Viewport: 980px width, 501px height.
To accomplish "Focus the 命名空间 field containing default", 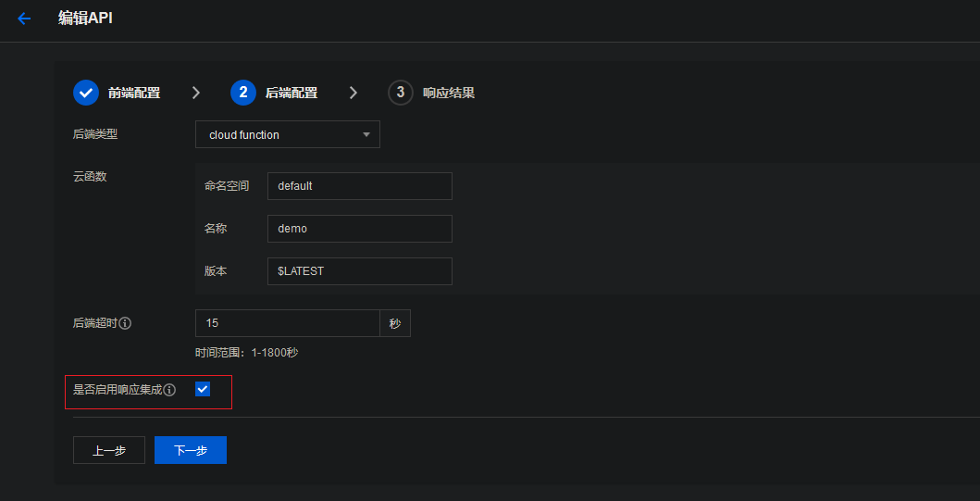I will tap(360, 186).
